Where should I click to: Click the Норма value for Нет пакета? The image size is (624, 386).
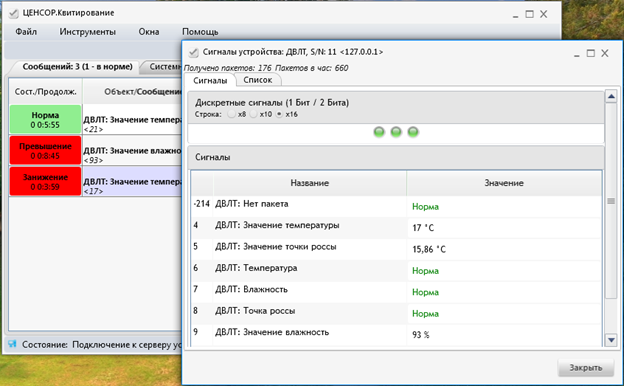point(425,207)
